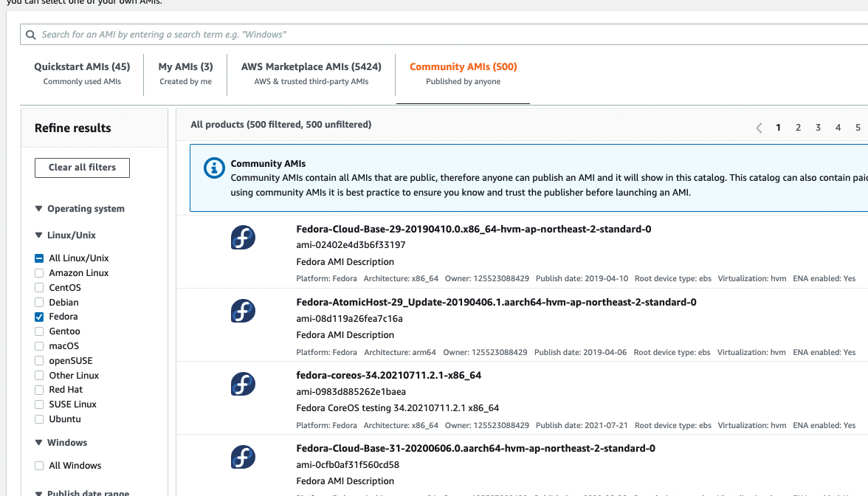Check the Other Linux filter
868x496 pixels.
tap(38, 375)
